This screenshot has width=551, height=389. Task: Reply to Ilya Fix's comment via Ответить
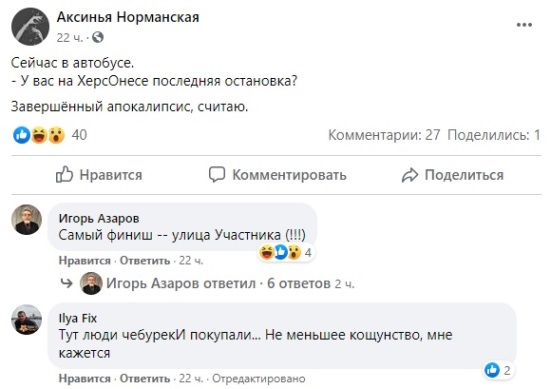pos(145,378)
